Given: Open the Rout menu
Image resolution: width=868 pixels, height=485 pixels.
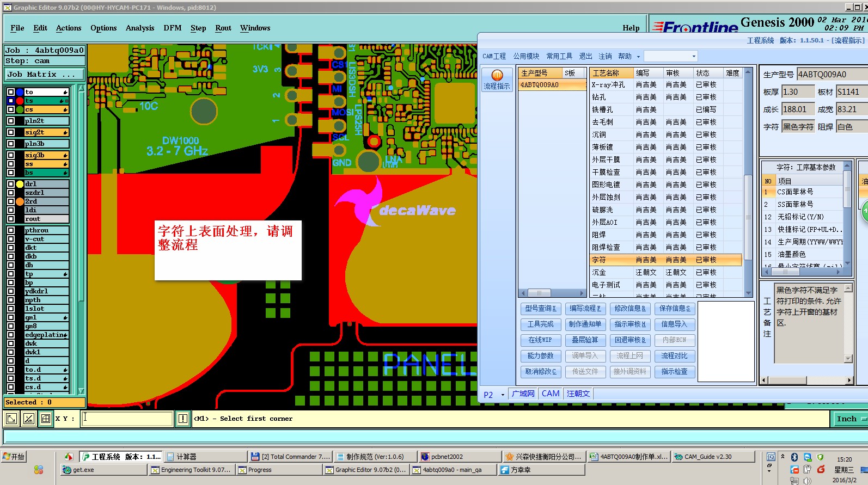Looking at the screenshot, I should pyautogui.click(x=223, y=28).
